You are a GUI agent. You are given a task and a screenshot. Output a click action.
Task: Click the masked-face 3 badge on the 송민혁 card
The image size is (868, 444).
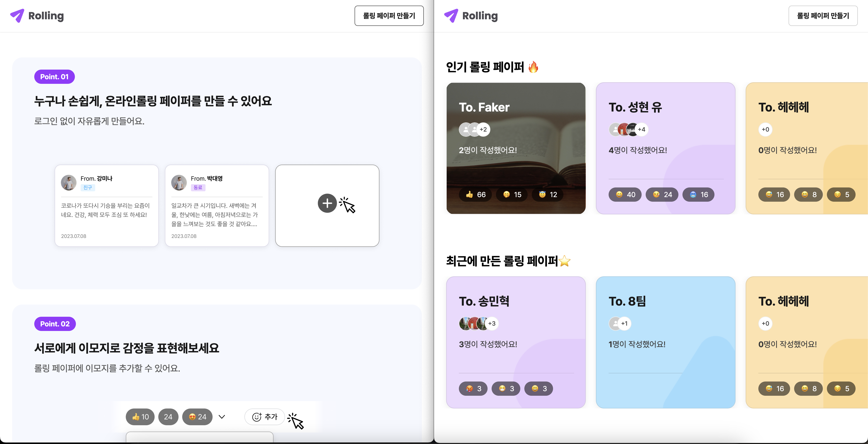click(506, 389)
